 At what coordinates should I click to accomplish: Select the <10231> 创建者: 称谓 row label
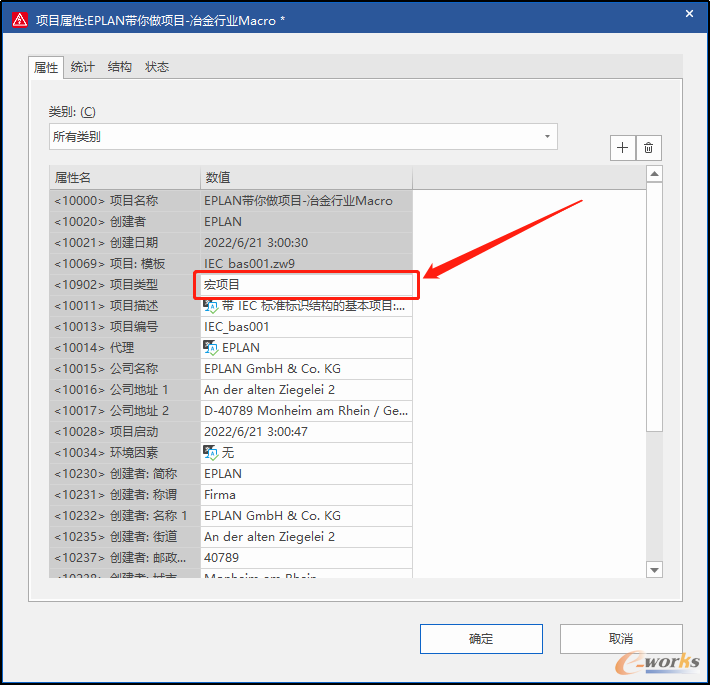(125, 495)
